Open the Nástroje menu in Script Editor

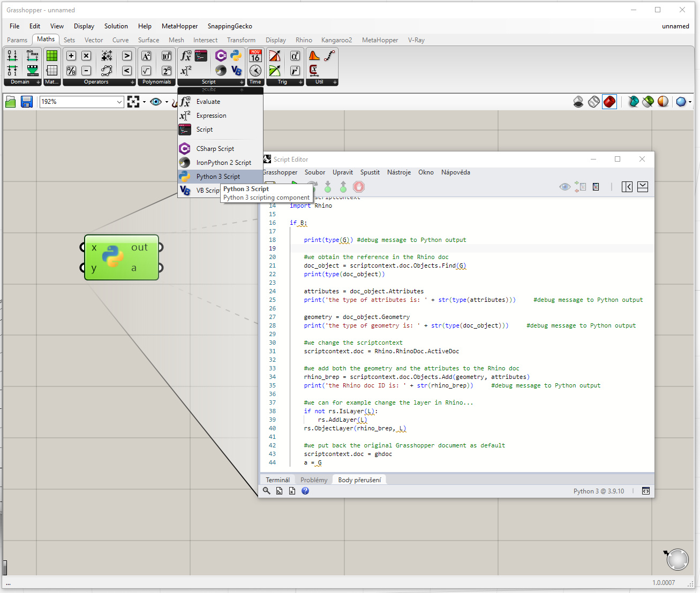pos(399,172)
